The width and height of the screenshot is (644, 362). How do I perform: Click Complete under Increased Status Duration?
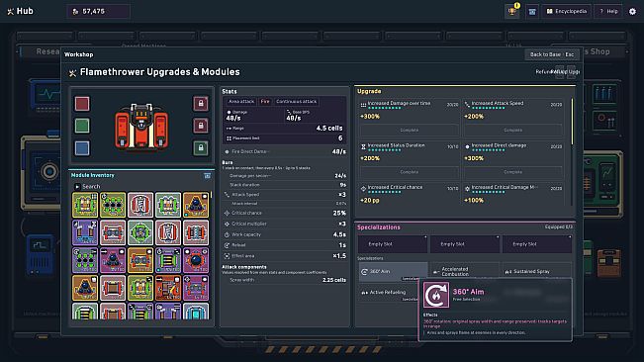click(410, 172)
